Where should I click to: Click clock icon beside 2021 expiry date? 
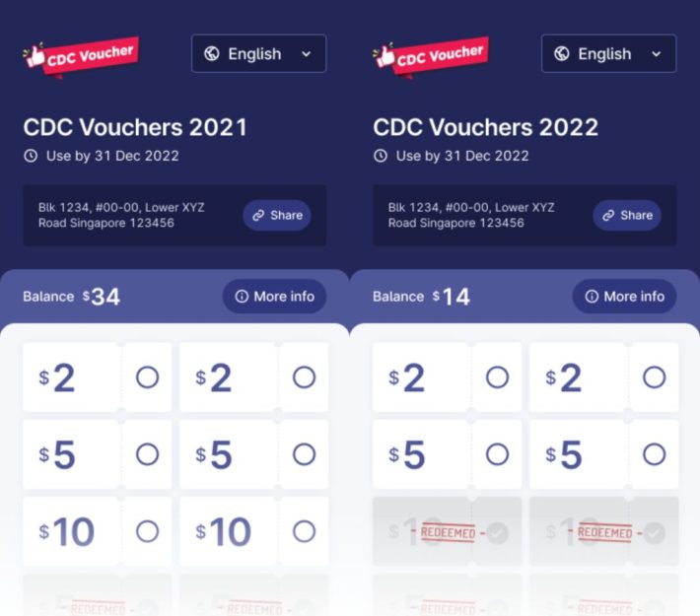(x=31, y=156)
